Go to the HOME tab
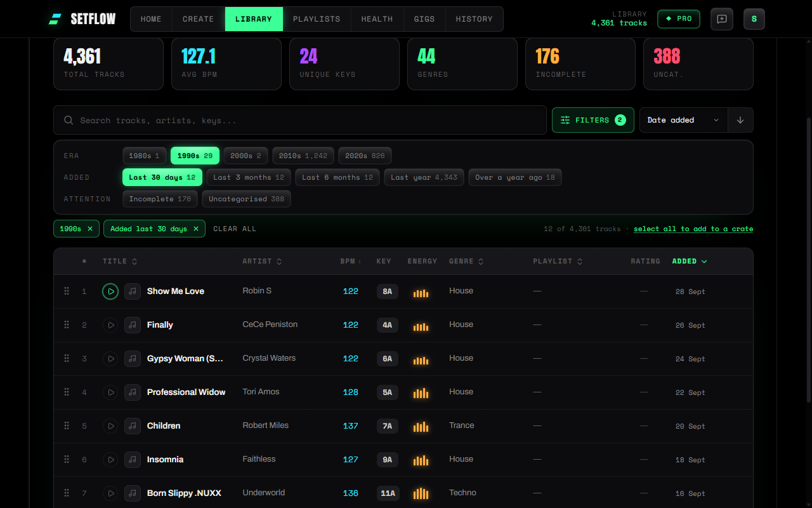This screenshot has width=812, height=508. coord(151,19)
